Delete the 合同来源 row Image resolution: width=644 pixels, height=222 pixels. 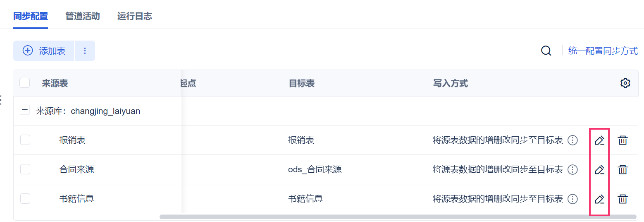(623, 169)
